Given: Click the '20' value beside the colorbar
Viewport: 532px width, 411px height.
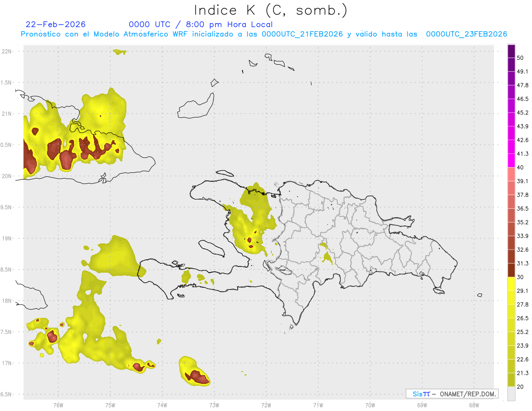Looking at the screenshot, I should [x=521, y=387].
